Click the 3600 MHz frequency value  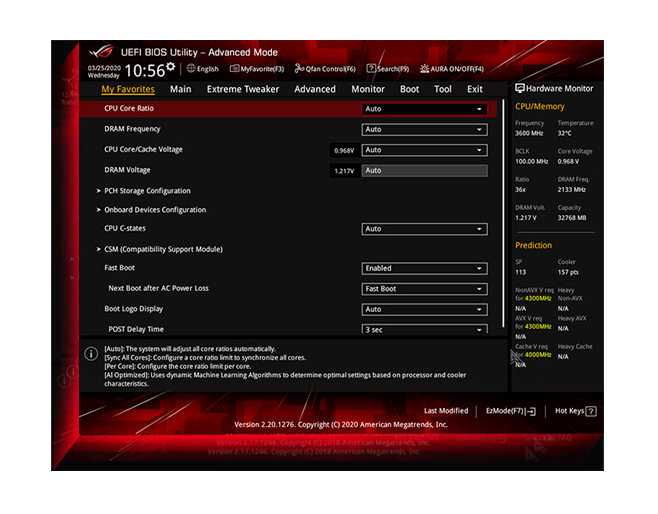[x=529, y=133]
